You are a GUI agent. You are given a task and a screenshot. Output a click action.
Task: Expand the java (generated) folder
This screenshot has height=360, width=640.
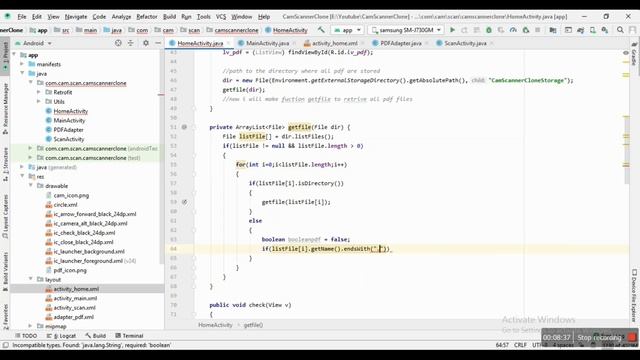pos(22,167)
